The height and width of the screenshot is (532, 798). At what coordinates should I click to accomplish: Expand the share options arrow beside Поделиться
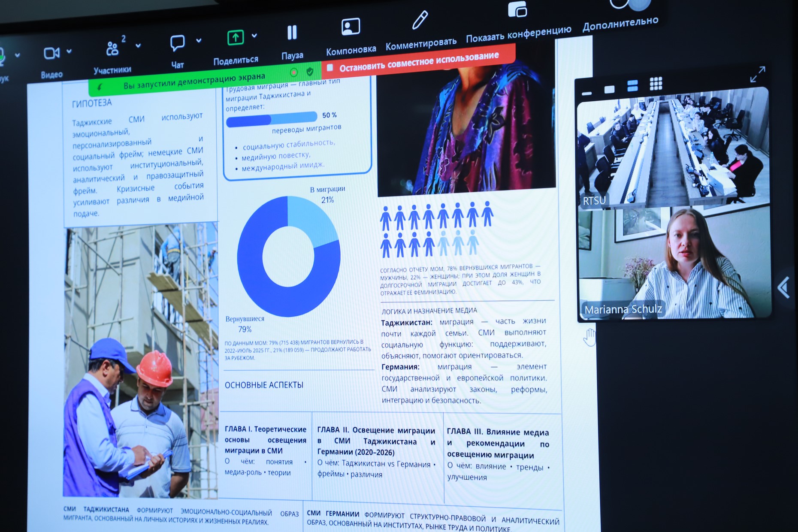pyautogui.click(x=254, y=36)
